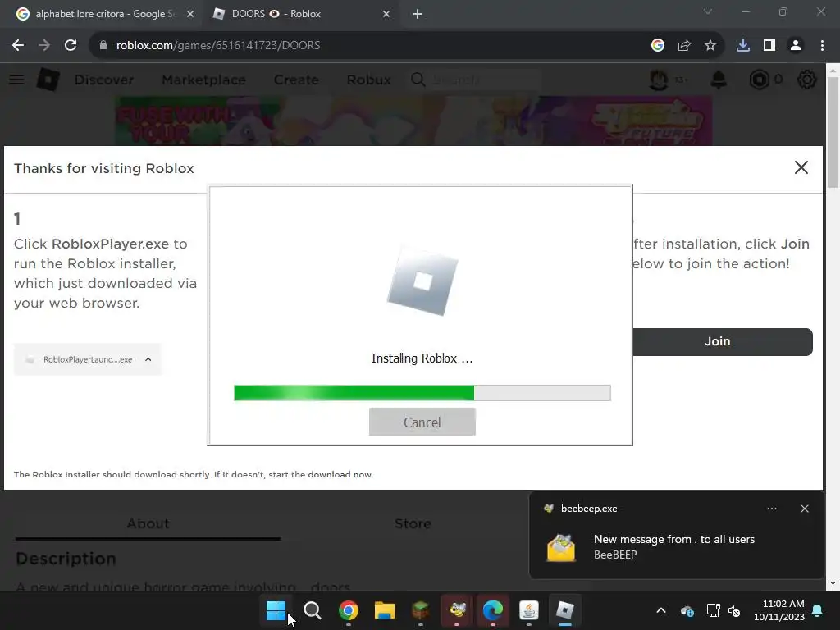This screenshot has height=630, width=840.
Task: Share this page via share icon
Action: [683, 46]
